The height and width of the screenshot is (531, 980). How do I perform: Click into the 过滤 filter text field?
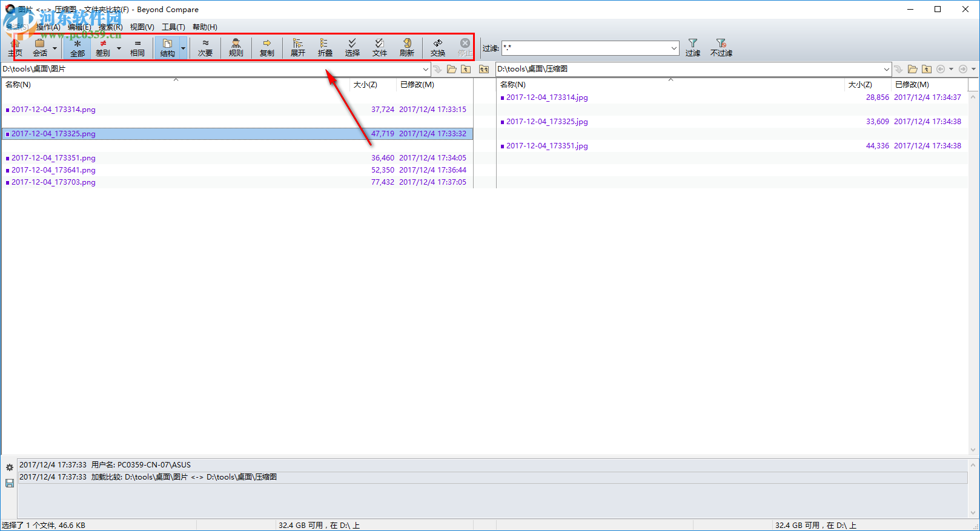click(586, 48)
